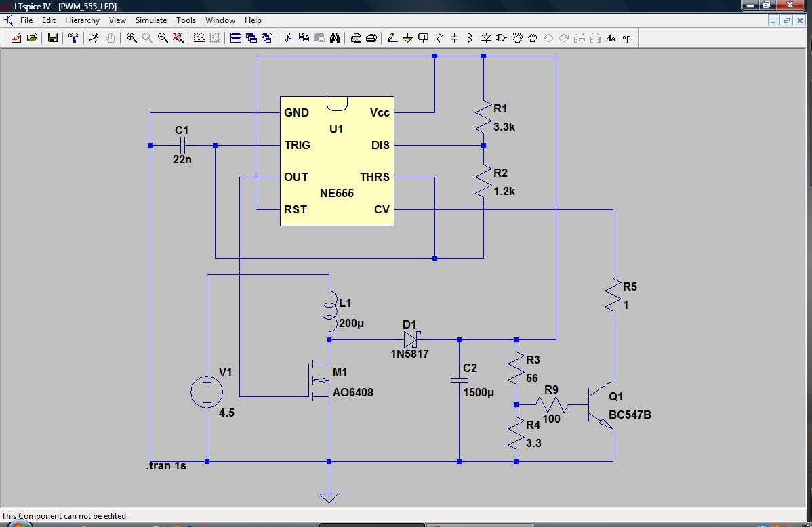Click the 'BC547B' transistor model text

point(630,415)
